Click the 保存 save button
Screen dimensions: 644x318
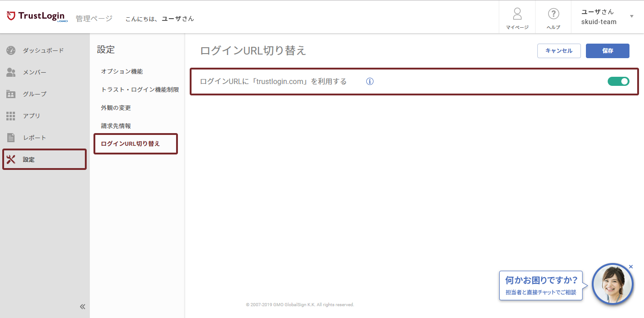click(x=607, y=51)
